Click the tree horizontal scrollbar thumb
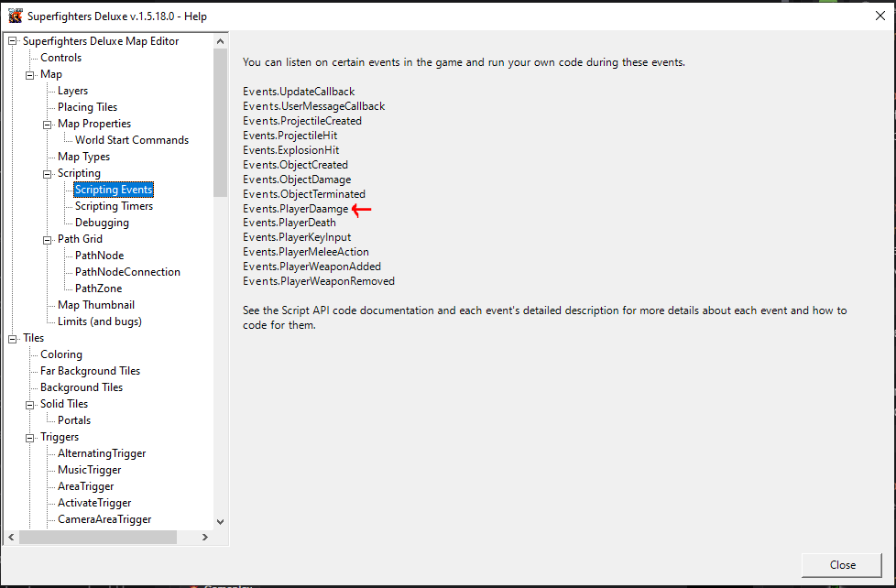896x588 pixels. click(98, 537)
